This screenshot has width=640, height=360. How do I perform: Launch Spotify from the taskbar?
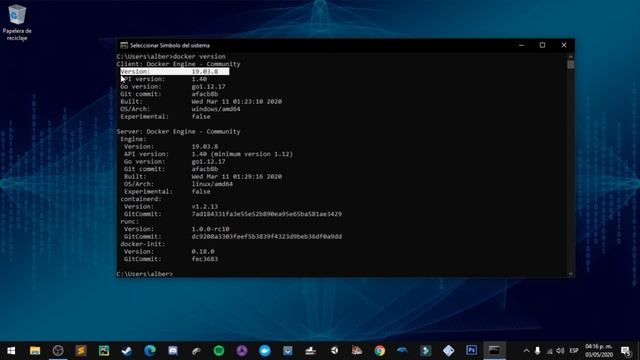point(219,351)
